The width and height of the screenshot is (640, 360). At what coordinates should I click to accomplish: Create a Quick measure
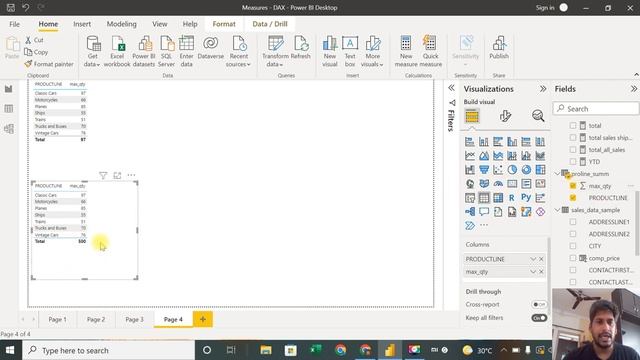click(x=430, y=51)
